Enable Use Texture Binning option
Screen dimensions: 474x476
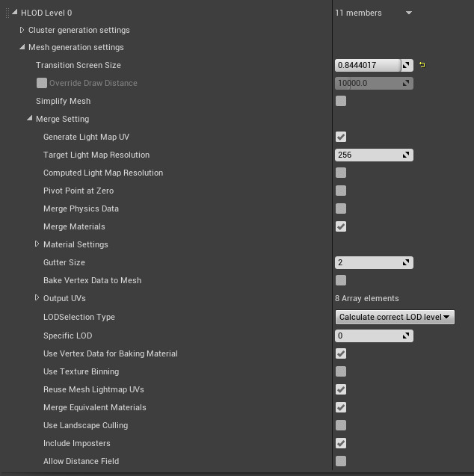pyautogui.click(x=341, y=371)
